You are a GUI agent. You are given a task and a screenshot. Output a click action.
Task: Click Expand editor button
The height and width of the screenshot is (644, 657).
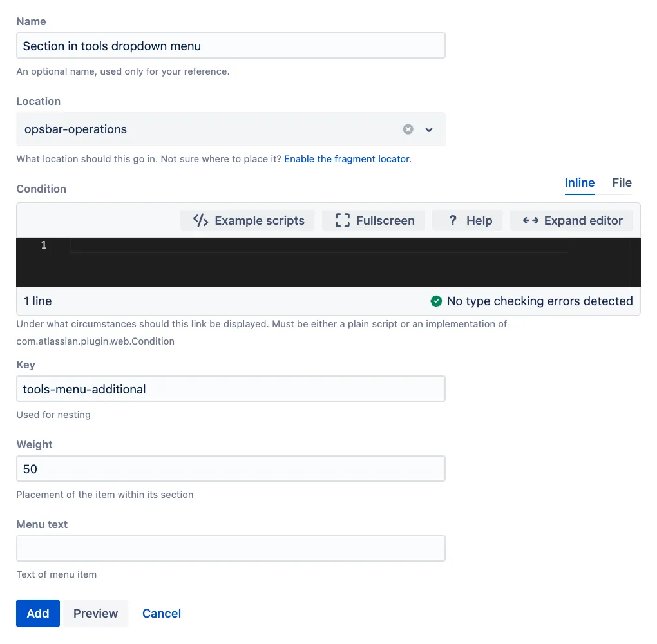tap(571, 220)
